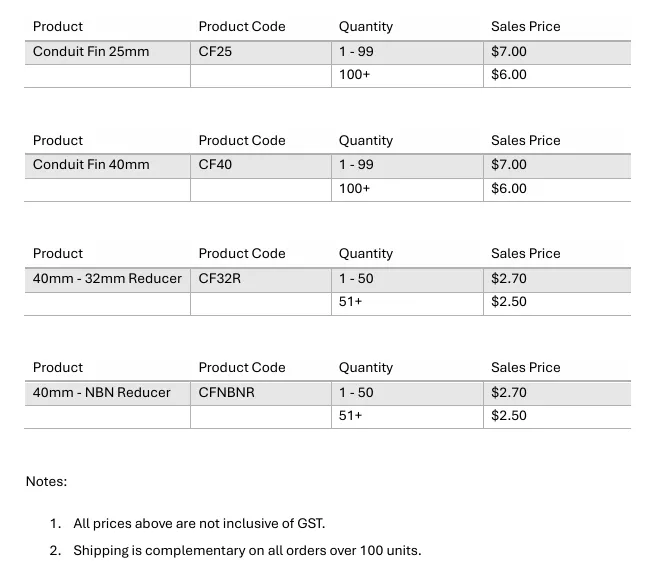
Task: Select the CF40 product code cell
Action: click(215, 165)
